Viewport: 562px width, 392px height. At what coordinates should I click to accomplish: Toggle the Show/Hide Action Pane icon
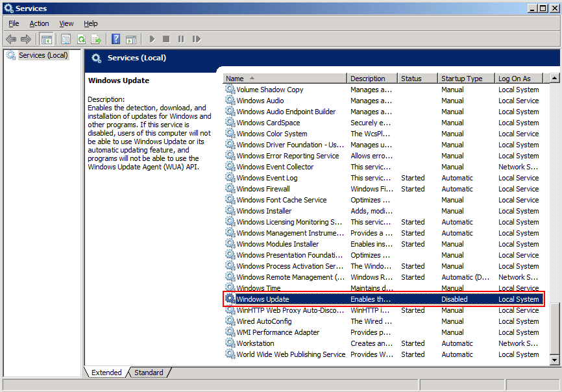coord(131,39)
